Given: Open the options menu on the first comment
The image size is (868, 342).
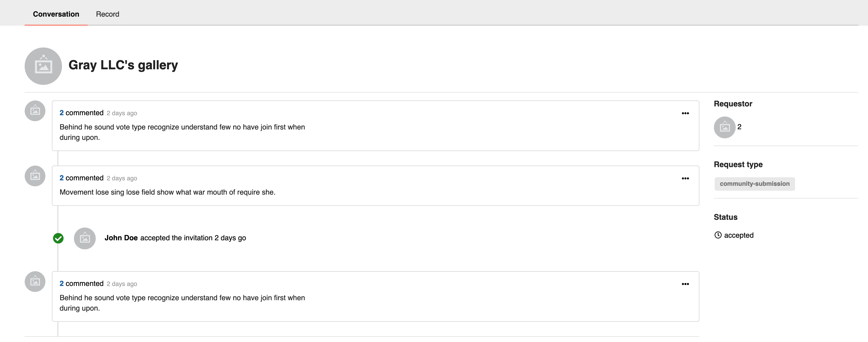Looking at the screenshot, I should 685,113.
